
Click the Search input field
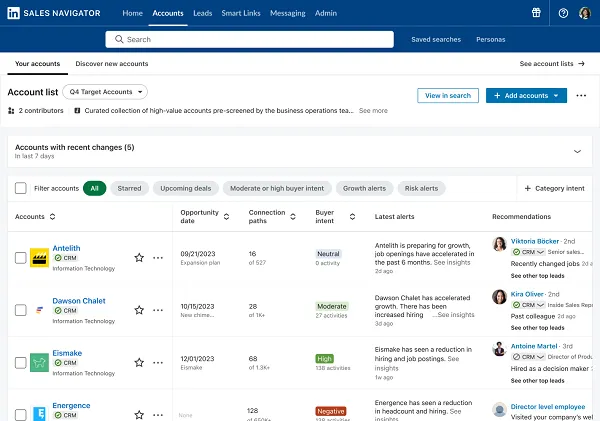click(x=249, y=39)
